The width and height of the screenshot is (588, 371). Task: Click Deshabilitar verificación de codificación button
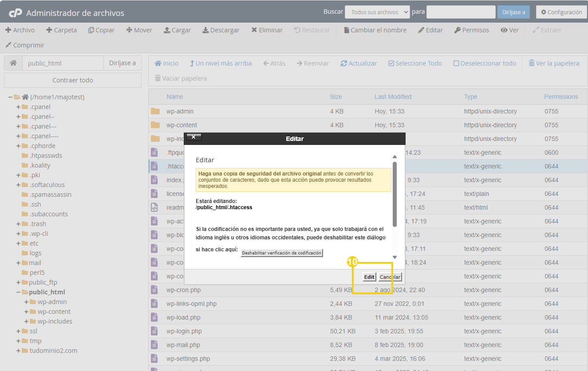pyautogui.click(x=281, y=253)
